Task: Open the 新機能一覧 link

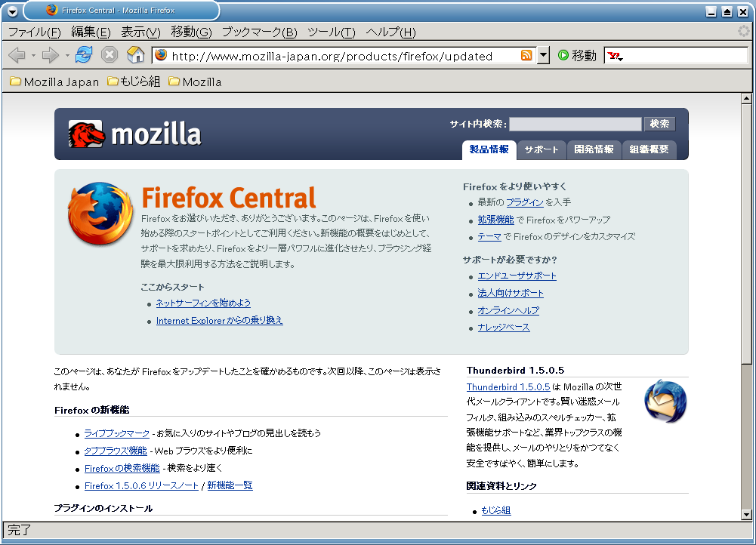Action: coord(230,485)
